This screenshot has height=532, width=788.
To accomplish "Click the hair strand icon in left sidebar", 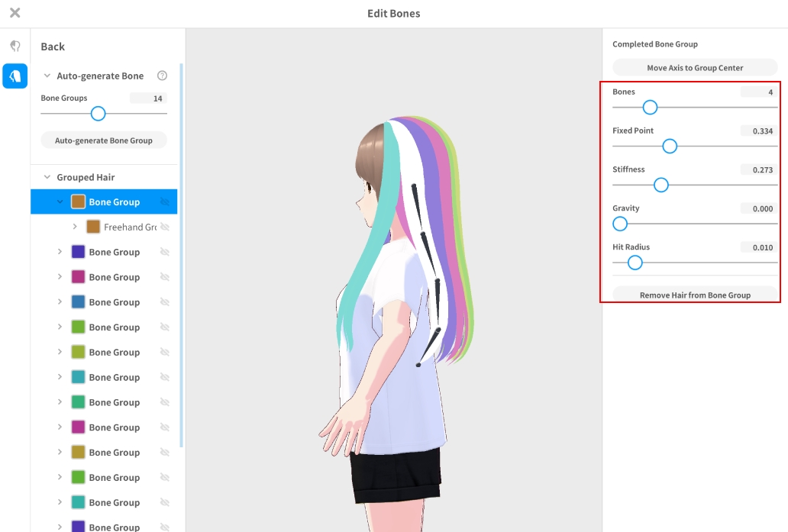I will tap(15, 47).
